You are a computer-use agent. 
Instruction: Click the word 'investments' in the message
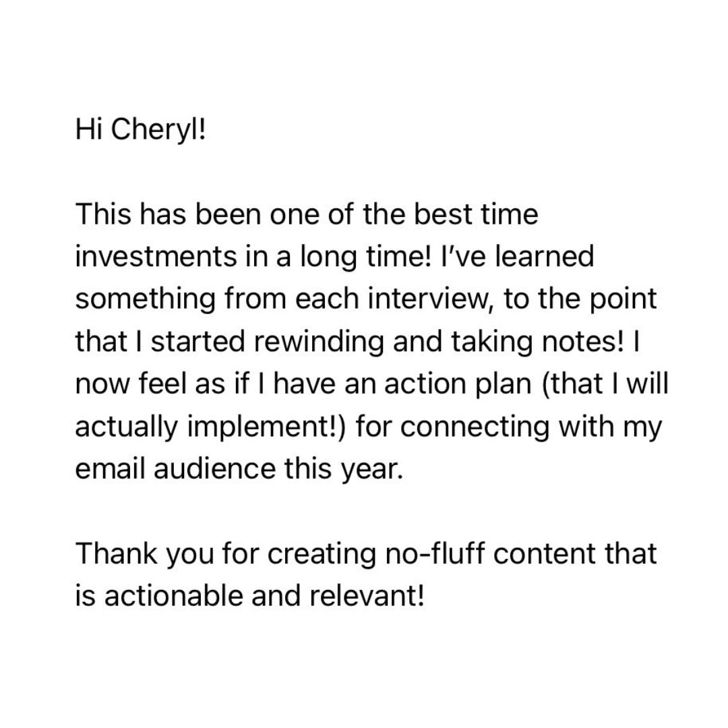click(156, 256)
